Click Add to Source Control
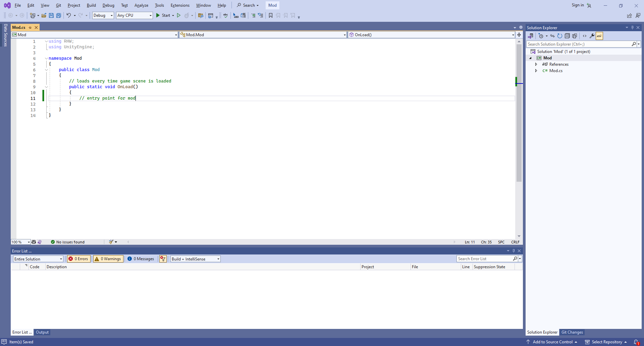 [x=553, y=342]
